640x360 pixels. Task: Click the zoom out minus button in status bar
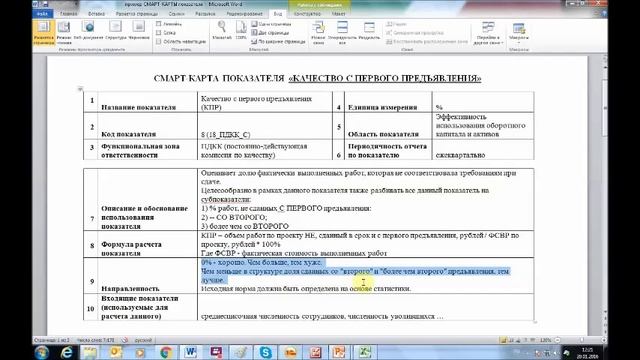coord(557,340)
